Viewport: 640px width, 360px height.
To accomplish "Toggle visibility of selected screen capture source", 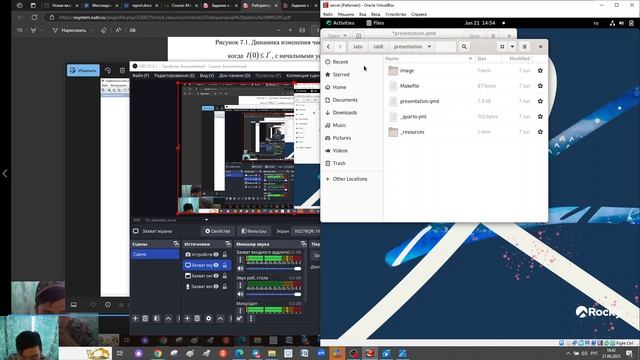I will (x=216, y=265).
